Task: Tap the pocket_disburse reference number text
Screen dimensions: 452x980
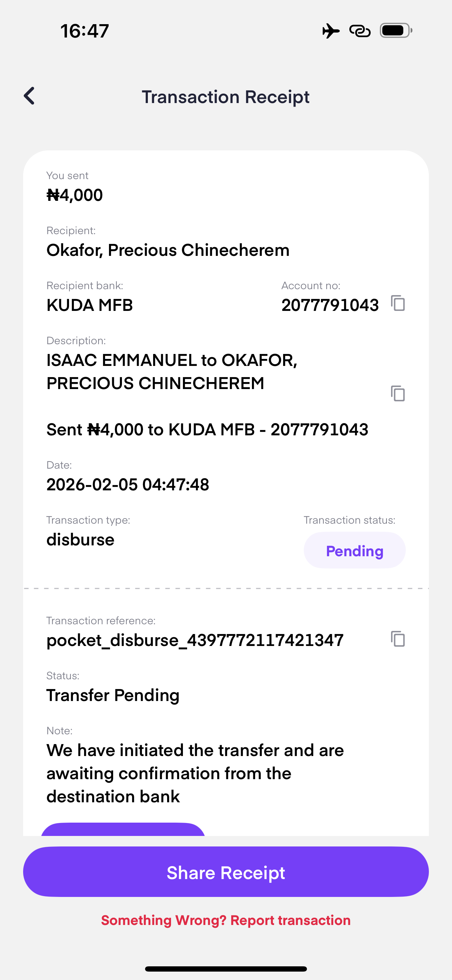Action: (195, 640)
